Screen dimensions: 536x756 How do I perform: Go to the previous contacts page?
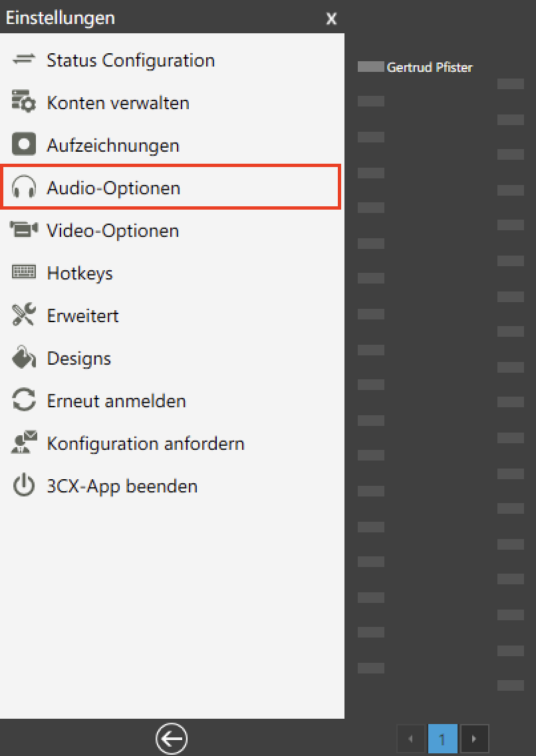(x=410, y=739)
